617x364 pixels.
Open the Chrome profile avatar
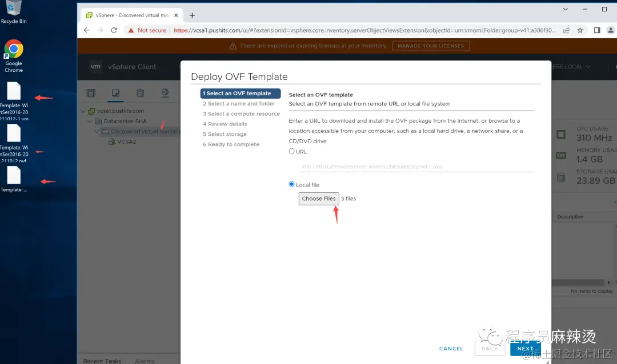611,30
